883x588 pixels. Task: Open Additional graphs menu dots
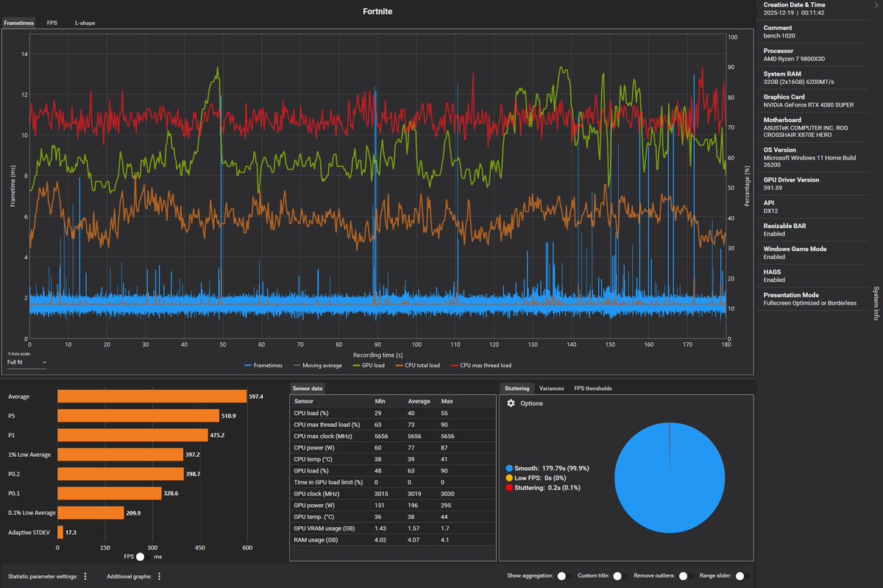pyautogui.click(x=159, y=577)
